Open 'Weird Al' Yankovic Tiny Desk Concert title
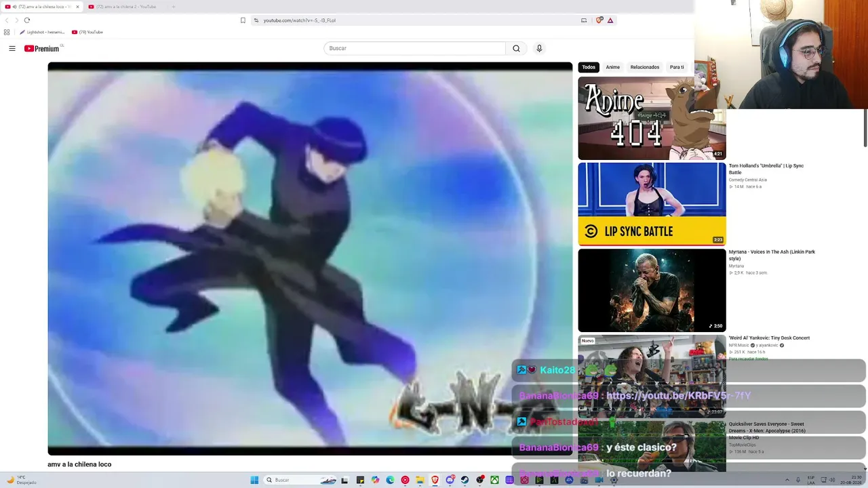 [x=769, y=338]
